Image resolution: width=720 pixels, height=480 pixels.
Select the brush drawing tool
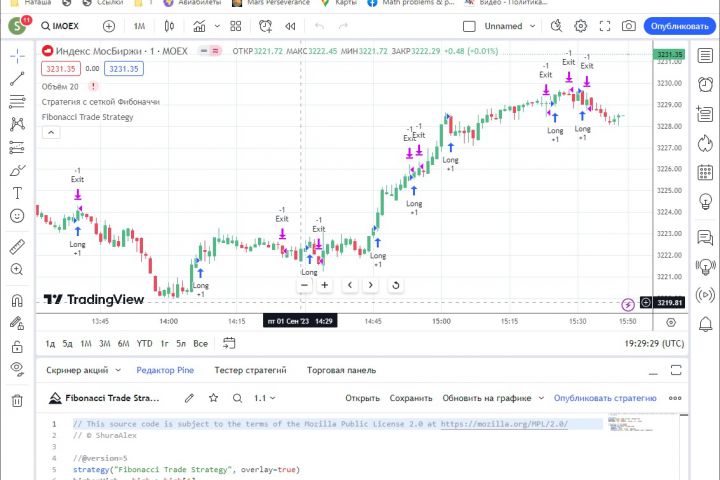[x=17, y=170]
